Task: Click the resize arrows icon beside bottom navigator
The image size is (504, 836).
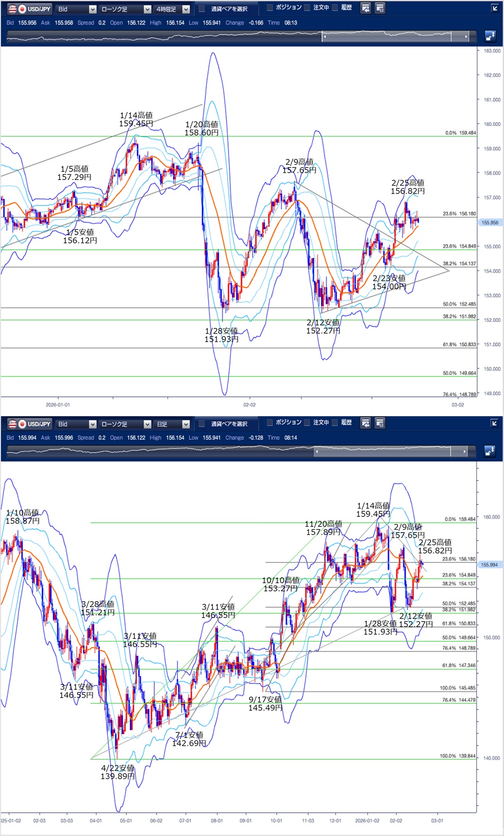Action: 490,451
